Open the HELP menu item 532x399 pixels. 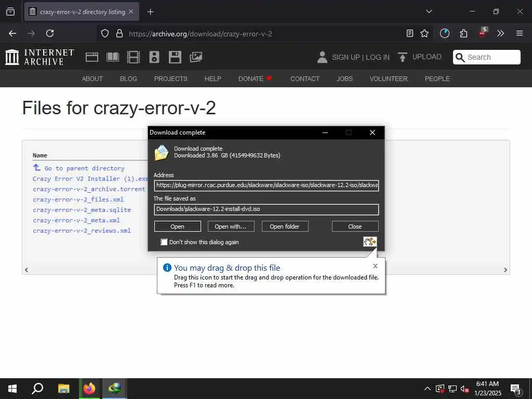pos(212,79)
